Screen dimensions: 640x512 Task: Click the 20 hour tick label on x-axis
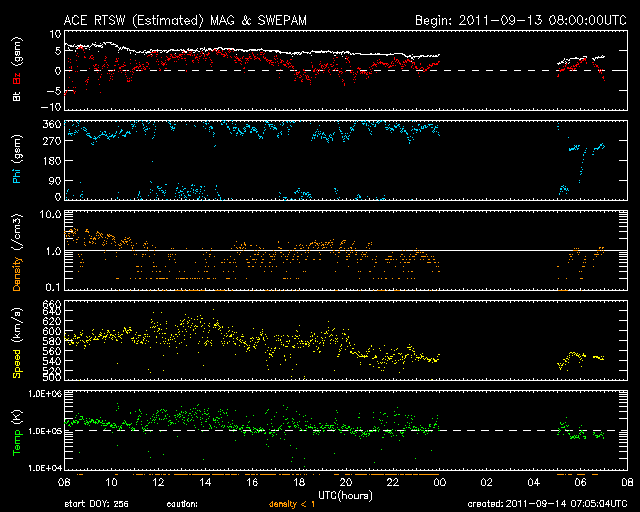(345, 481)
